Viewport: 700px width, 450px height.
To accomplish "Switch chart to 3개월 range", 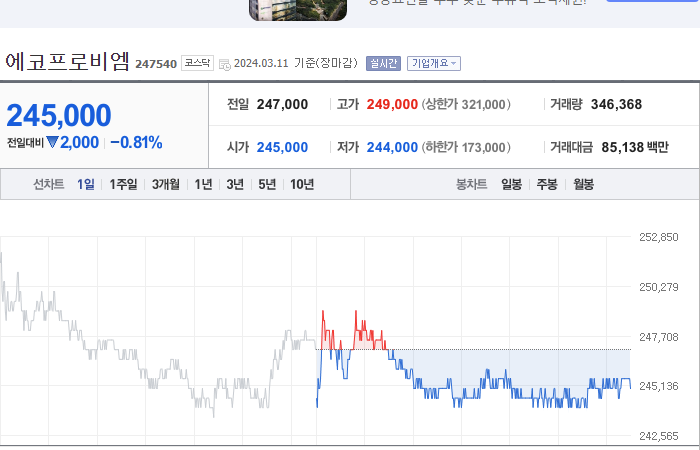I will pos(166,184).
